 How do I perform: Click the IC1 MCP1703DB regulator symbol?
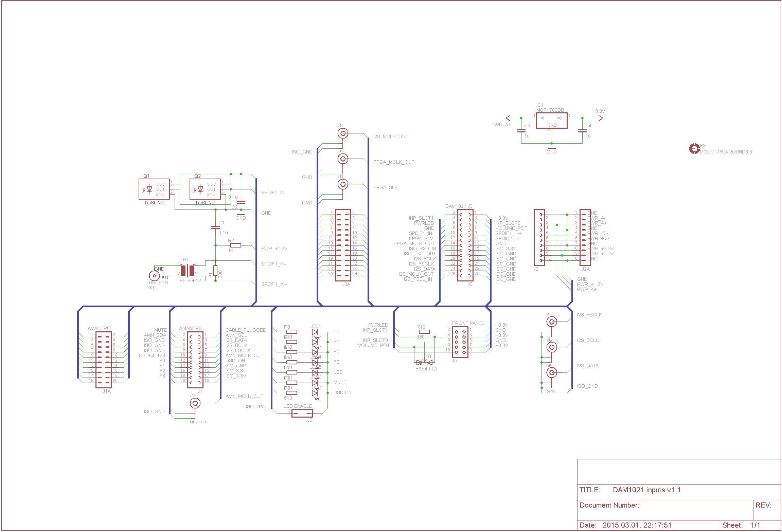tap(552, 121)
